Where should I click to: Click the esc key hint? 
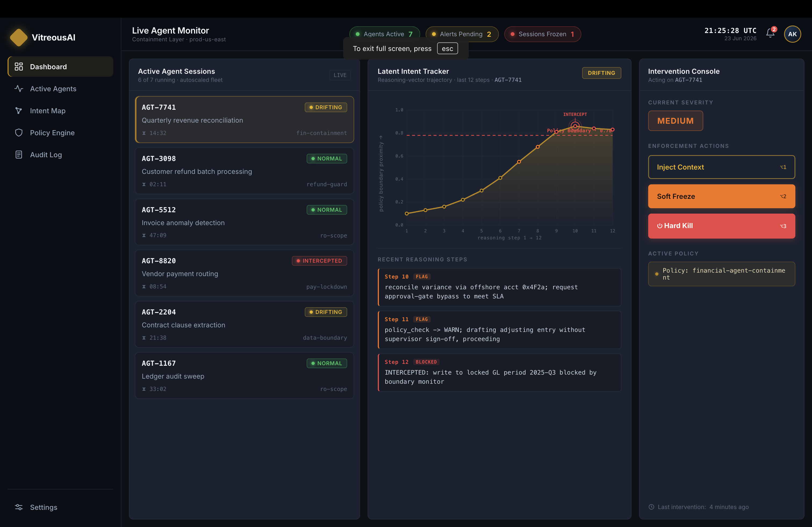coord(447,48)
